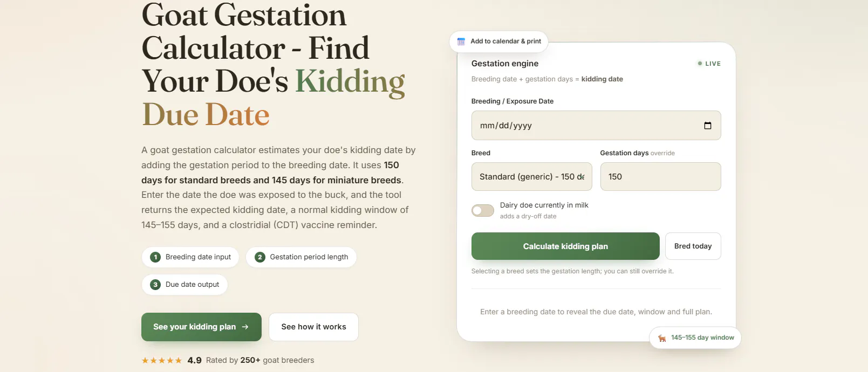Image resolution: width=868 pixels, height=372 pixels.
Task: Click the Calculate kidding plan button
Action: click(565, 246)
